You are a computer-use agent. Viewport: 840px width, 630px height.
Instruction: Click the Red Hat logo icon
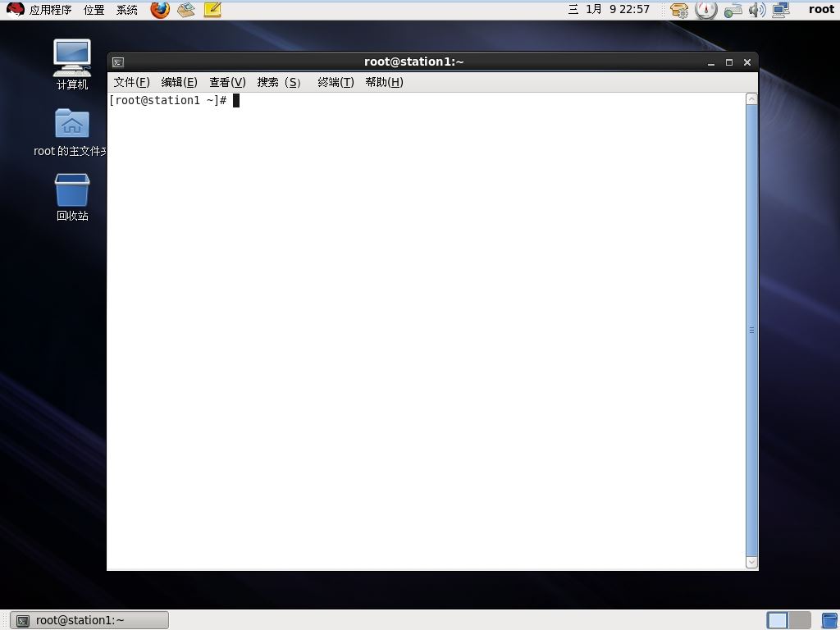pyautogui.click(x=15, y=10)
